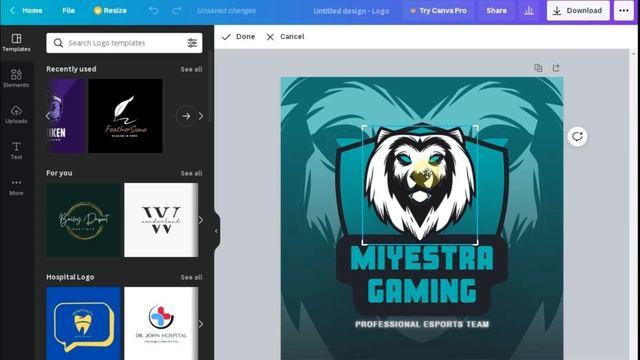Open the Elements sidebar tab

(16, 79)
